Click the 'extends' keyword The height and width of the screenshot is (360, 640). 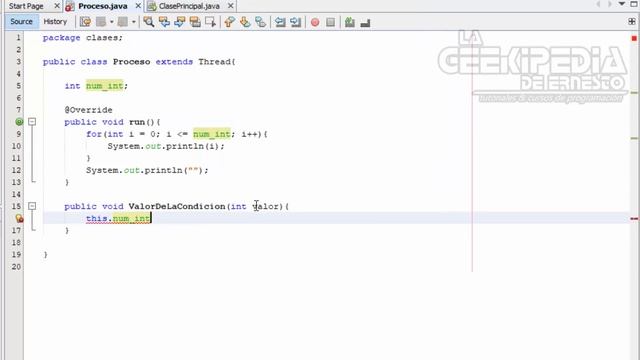coord(174,62)
